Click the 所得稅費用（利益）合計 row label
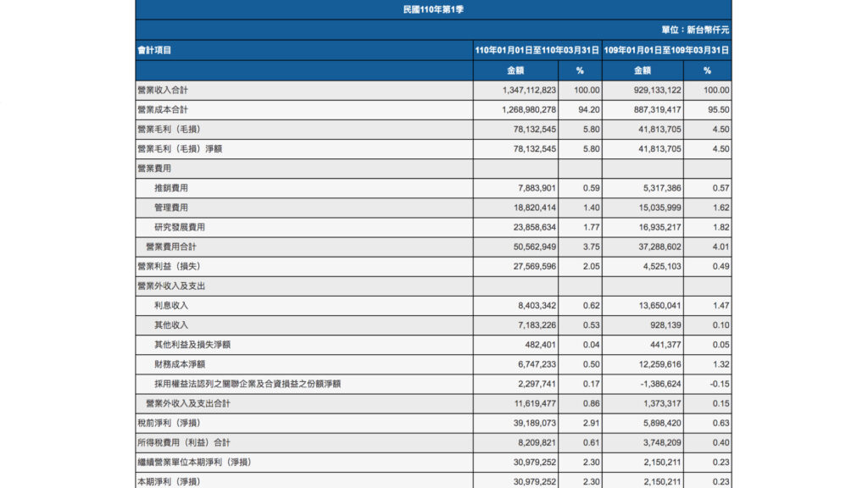868x488 pixels. click(184, 442)
